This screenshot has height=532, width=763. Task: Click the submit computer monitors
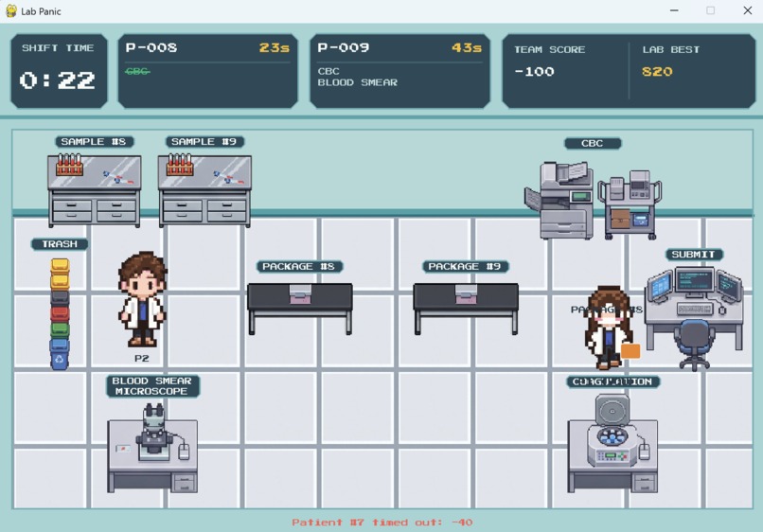695,284
